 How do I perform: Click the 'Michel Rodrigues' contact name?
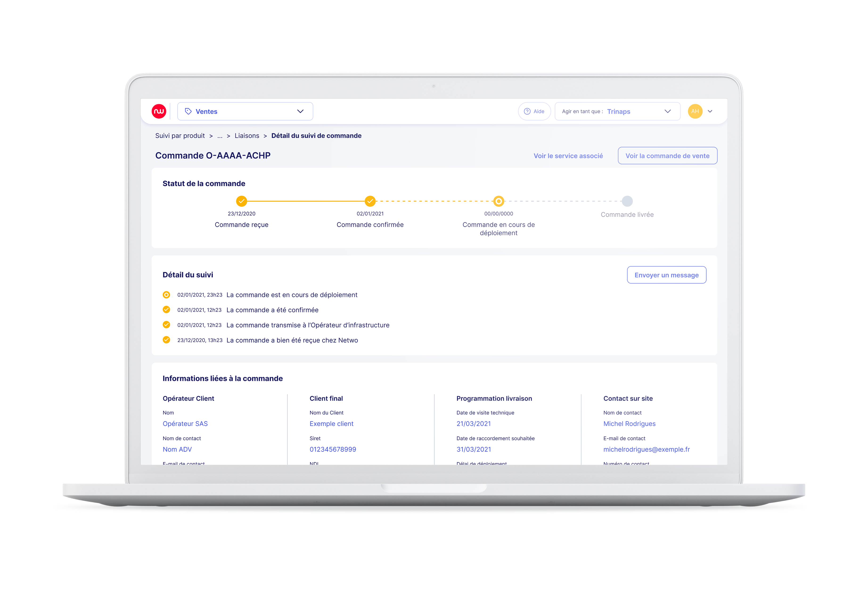tap(629, 424)
